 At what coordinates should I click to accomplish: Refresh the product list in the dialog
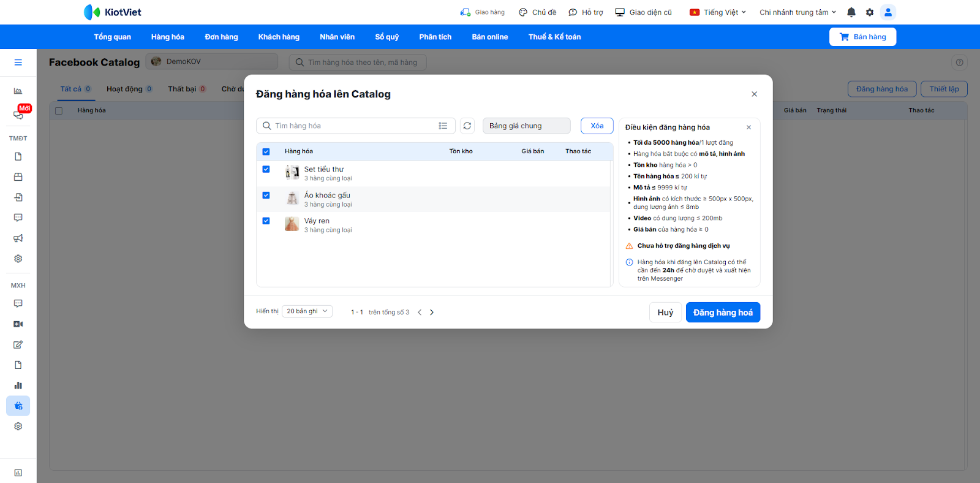(x=467, y=126)
